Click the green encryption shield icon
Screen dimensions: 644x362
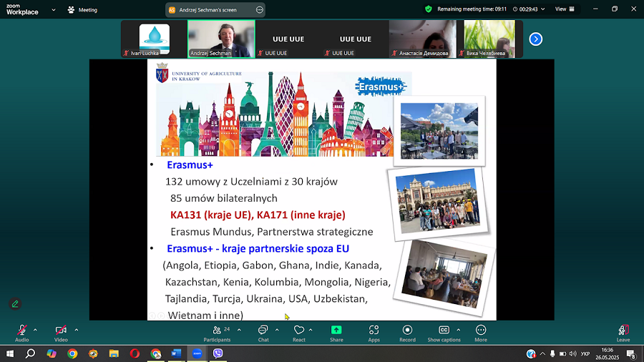[429, 9]
